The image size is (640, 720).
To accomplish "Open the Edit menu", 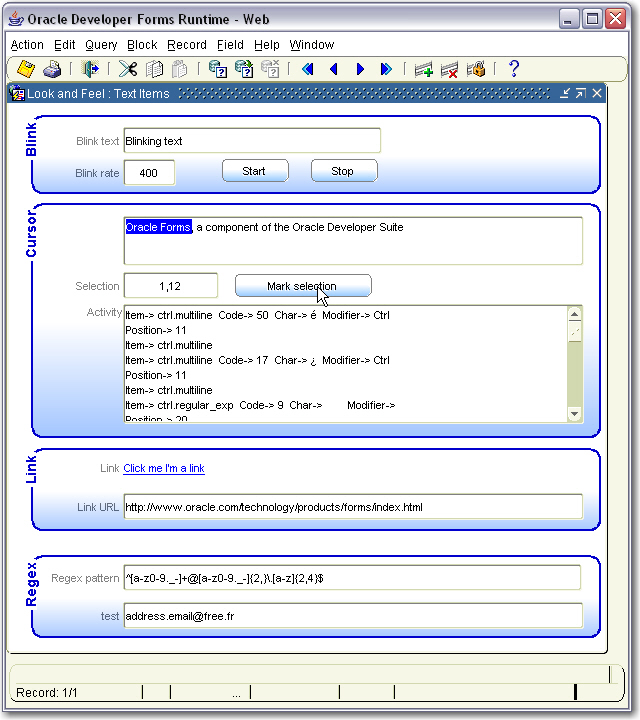I will coord(65,45).
